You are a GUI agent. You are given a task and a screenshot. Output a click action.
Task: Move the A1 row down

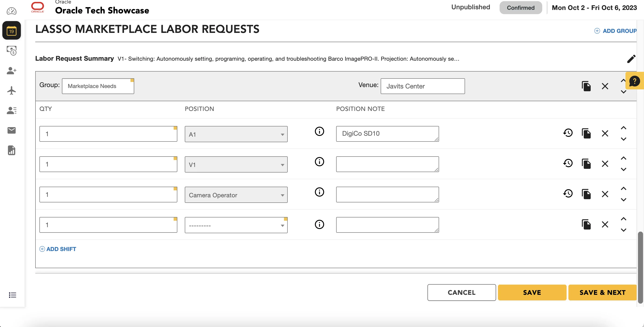click(624, 139)
